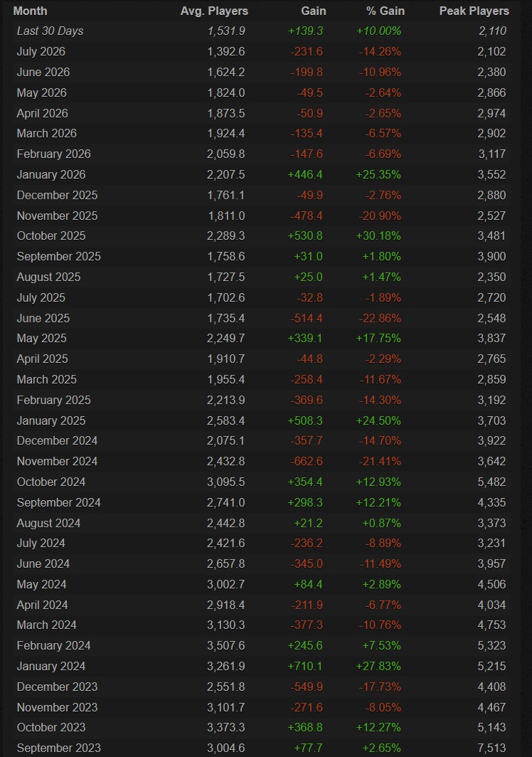Click the gain value +446.4

305,174
